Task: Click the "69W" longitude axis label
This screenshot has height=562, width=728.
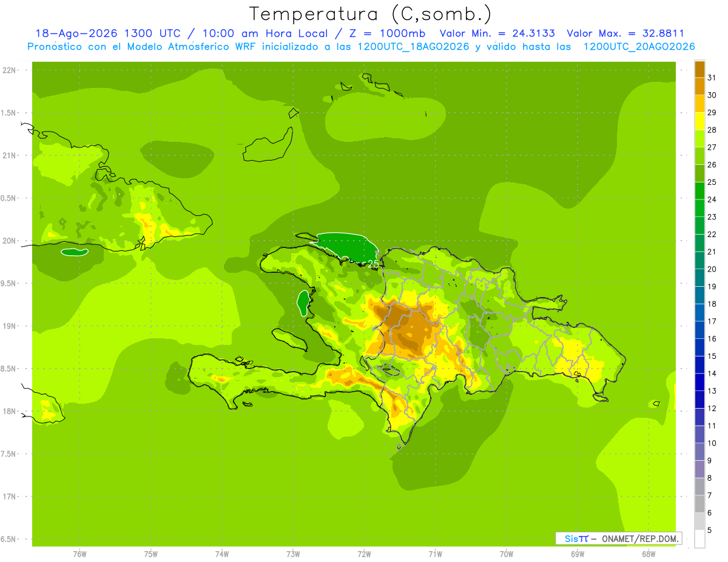Action: tap(578, 554)
